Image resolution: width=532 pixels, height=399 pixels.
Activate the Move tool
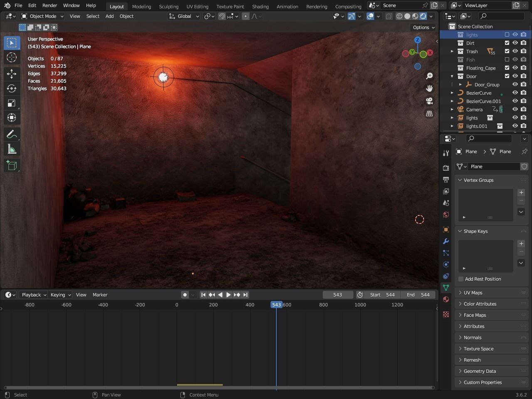click(12, 74)
